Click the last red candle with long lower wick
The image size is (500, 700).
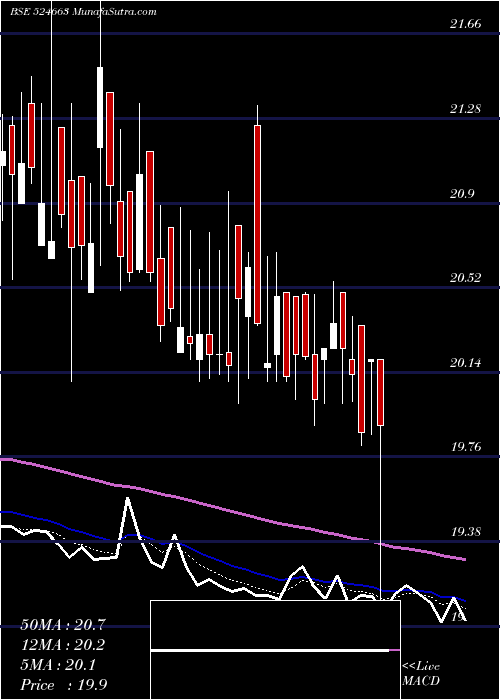[x=380, y=392]
